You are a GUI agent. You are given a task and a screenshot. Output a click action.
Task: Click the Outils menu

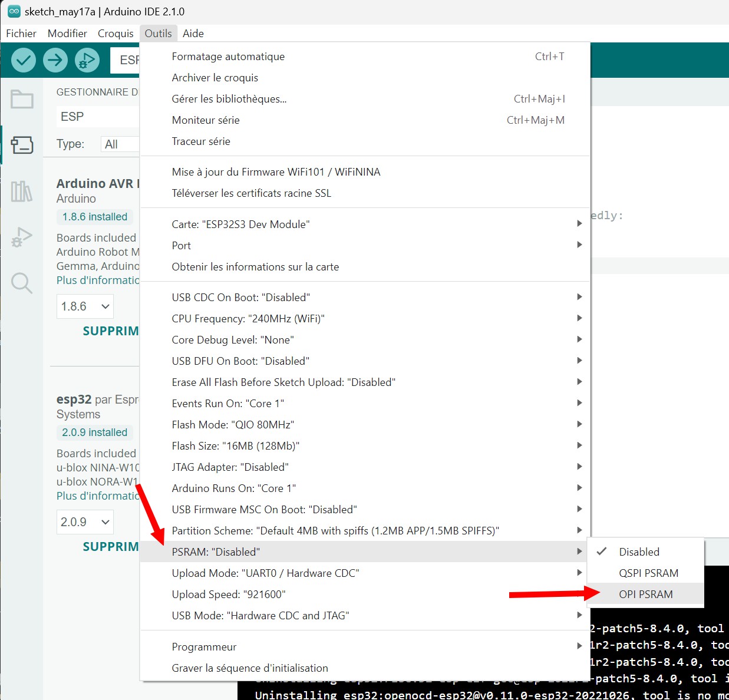(159, 34)
